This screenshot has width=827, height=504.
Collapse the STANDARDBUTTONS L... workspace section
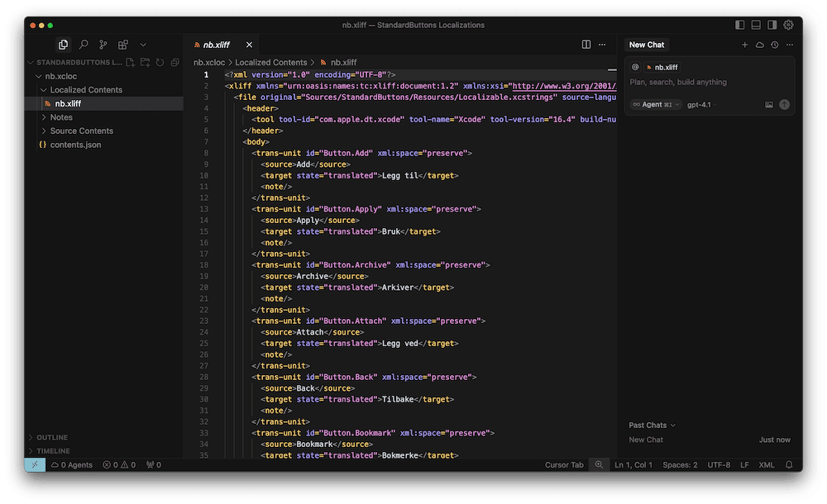click(74, 62)
